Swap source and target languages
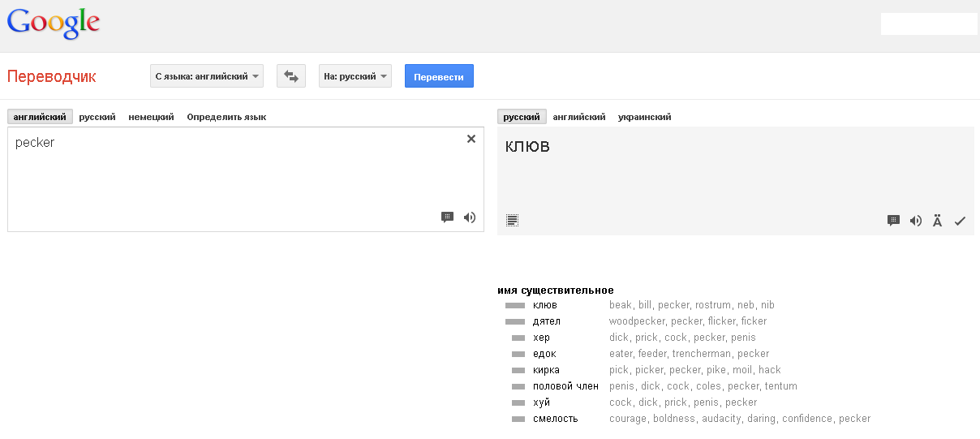The width and height of the screenshot is (980, 439). [x=291, y=76]
